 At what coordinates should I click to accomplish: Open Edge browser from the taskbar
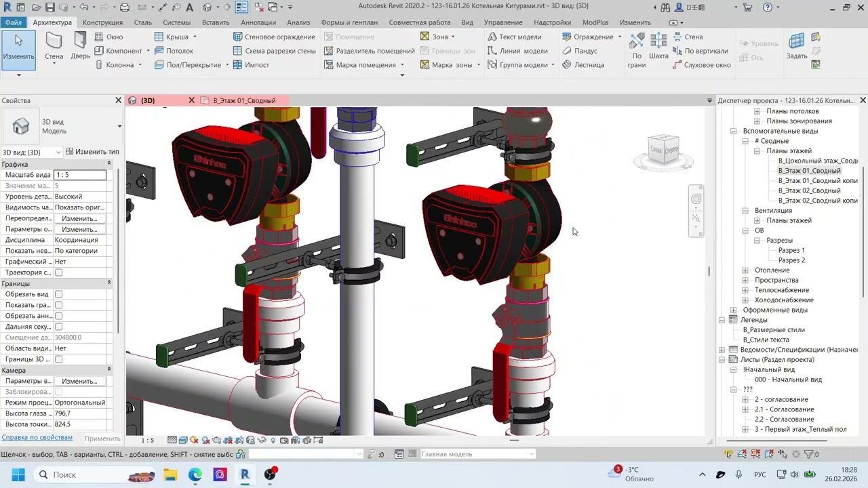coord(195,474)
